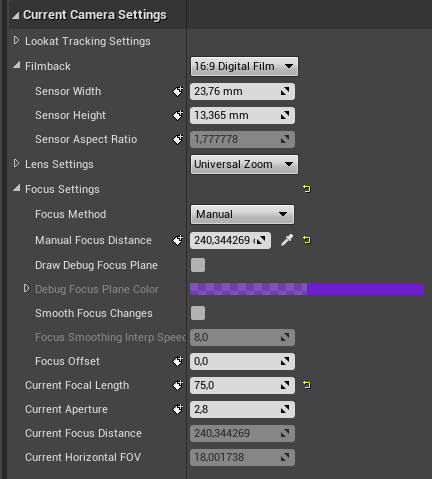Pick focus distance with eyedropper tool
Screen dimensions: 432x479
point(287,240)
